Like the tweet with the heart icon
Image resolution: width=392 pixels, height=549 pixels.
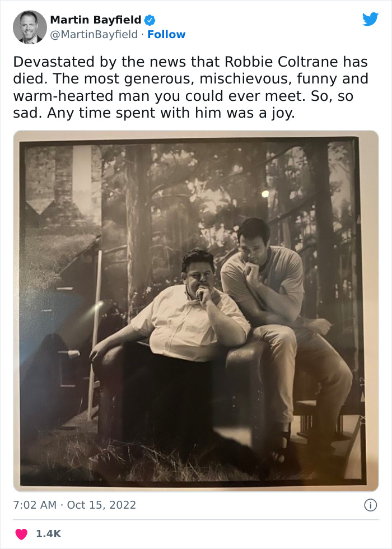click(21, 533)
